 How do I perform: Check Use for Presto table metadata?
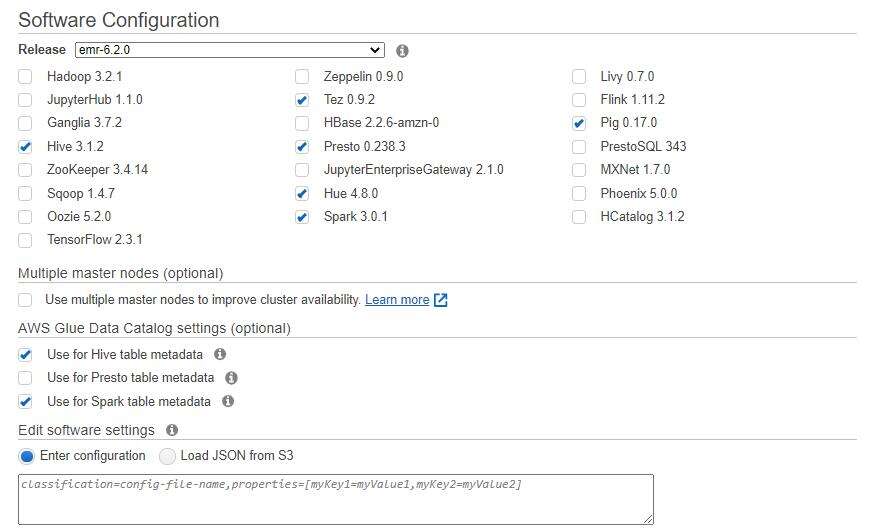[25, 378]
